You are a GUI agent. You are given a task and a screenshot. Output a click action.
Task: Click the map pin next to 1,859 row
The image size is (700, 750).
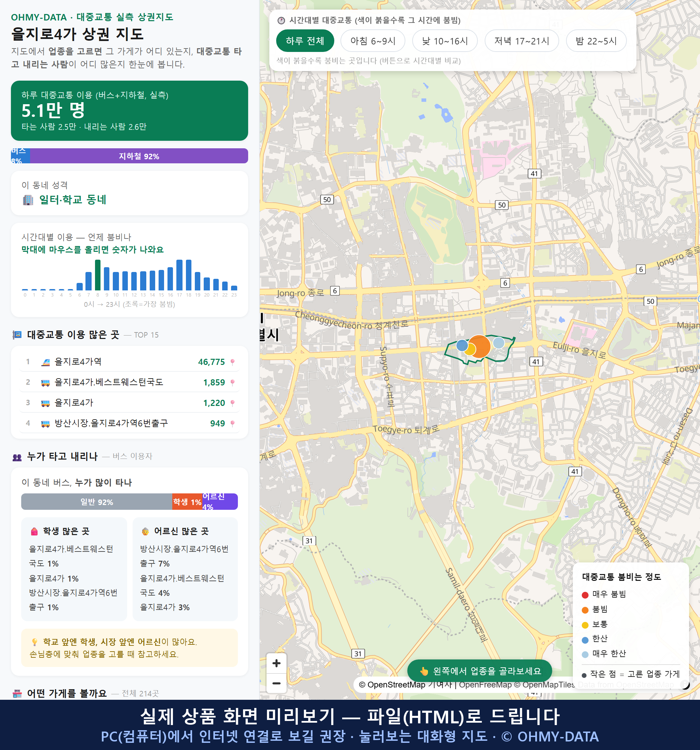[232, 383]
